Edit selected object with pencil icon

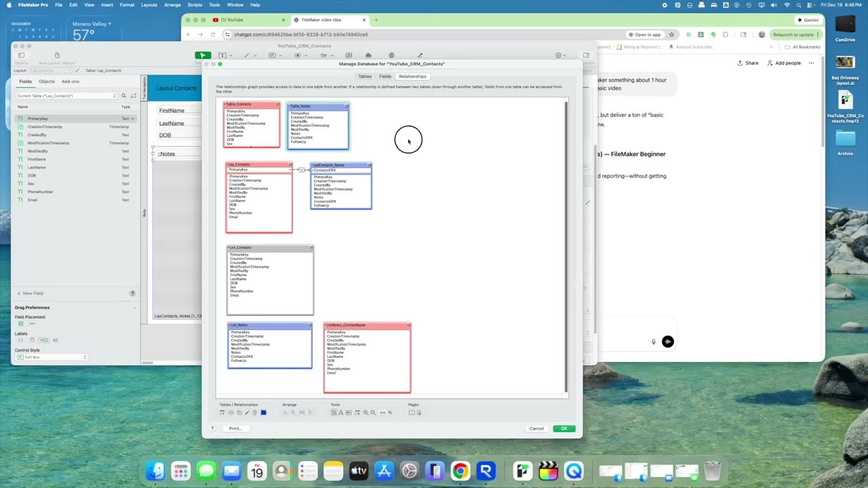[247, 413]
